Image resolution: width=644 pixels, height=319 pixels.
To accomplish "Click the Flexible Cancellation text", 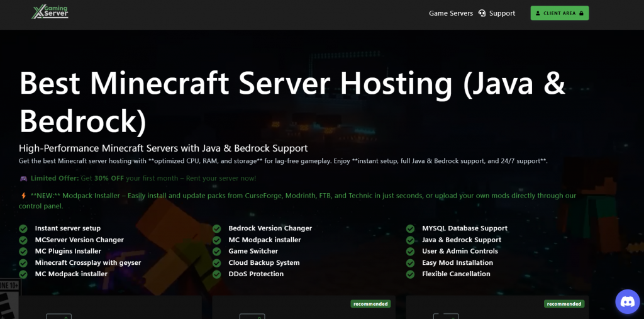I will pyautogui.click(x=456, y=274).
